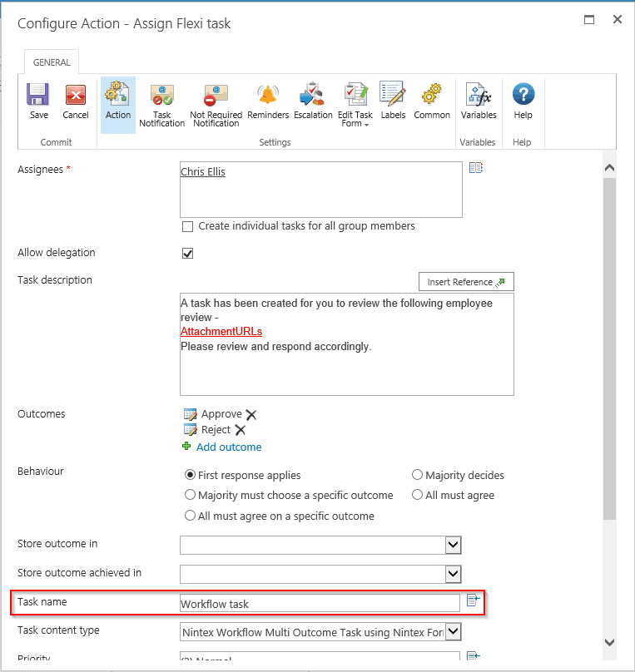Click the AttachmentURLs reference link
The height and width of the screenshot is (672, 635).
point(221,331)
